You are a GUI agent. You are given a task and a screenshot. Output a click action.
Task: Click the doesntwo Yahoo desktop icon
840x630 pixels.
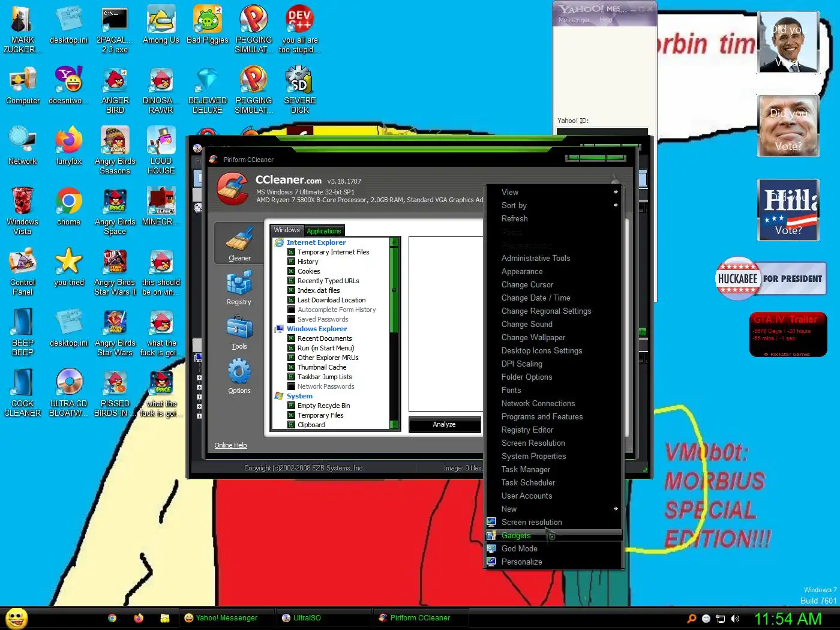coord(69,85)
